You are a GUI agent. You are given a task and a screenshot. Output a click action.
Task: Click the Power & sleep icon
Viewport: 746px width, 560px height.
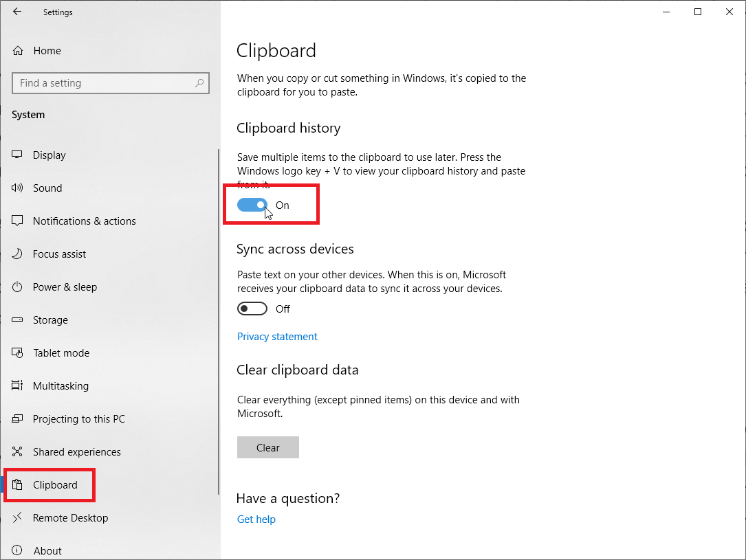tap(17, 287)
